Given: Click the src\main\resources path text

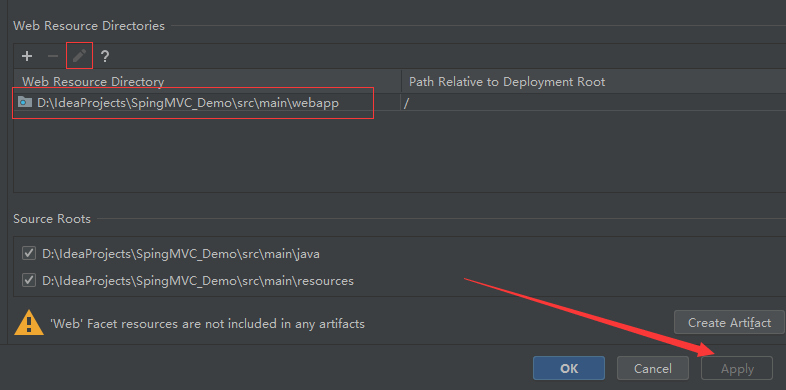Looking at the screenshot, I should click(x=198, y=281).
